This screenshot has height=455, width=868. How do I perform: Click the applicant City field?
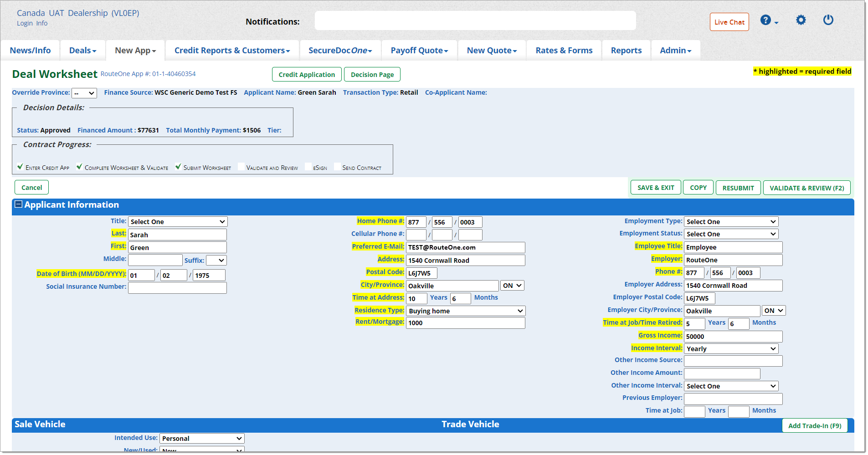pyautogui.click(x=452, y=286)
